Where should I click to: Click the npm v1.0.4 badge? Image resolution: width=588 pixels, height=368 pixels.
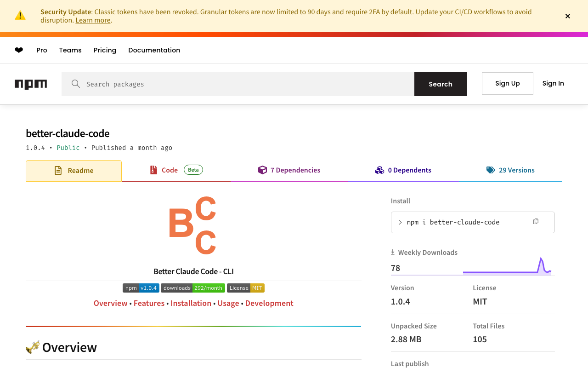pyautogui.click(x=141, y=288)
